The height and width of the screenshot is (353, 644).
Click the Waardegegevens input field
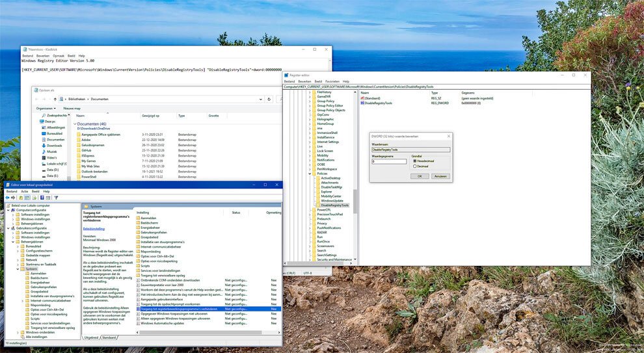388,161
